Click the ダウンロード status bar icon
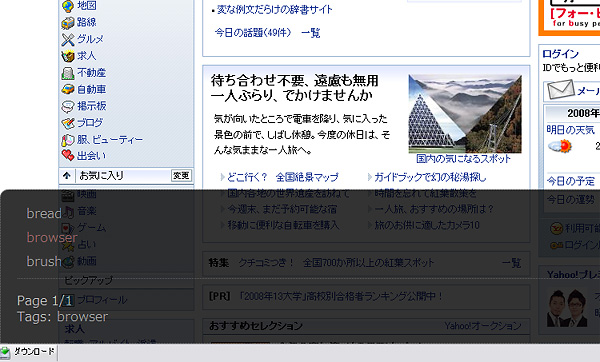The height and width of the screenshot is (362, 600). coord(5,352)
